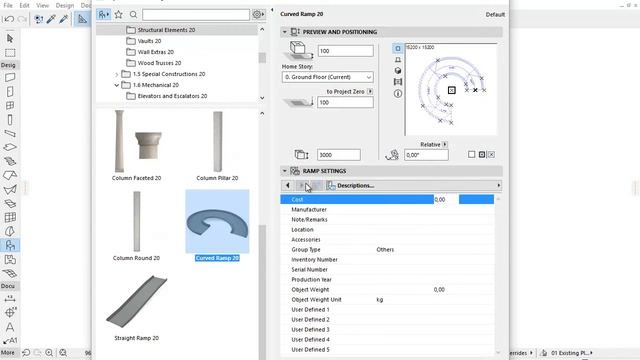This screenshot has width=640, height=360.
Task: Click the object height field showing 3000
Action: pos(339,155)
